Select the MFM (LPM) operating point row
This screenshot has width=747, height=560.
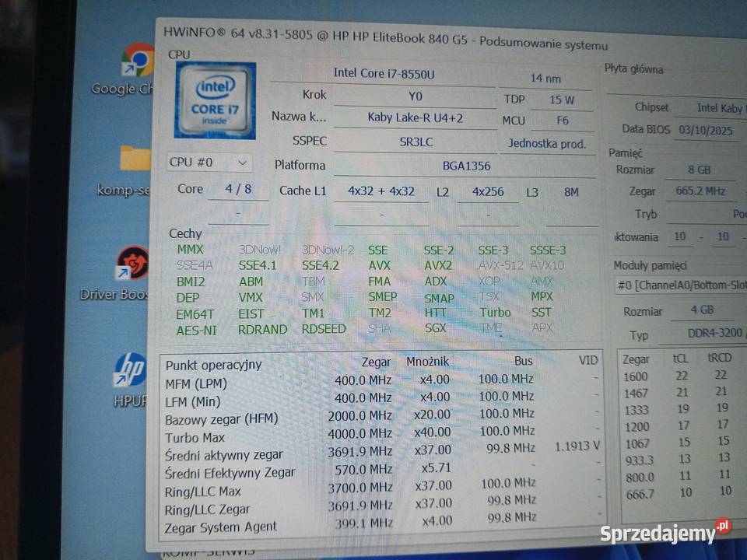[381, 380]
